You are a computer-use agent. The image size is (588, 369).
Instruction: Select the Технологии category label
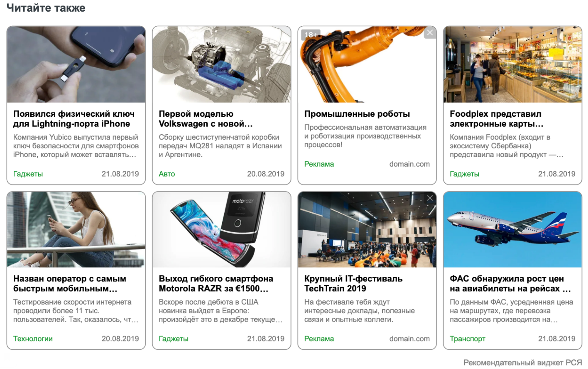[x=33, y=339]
